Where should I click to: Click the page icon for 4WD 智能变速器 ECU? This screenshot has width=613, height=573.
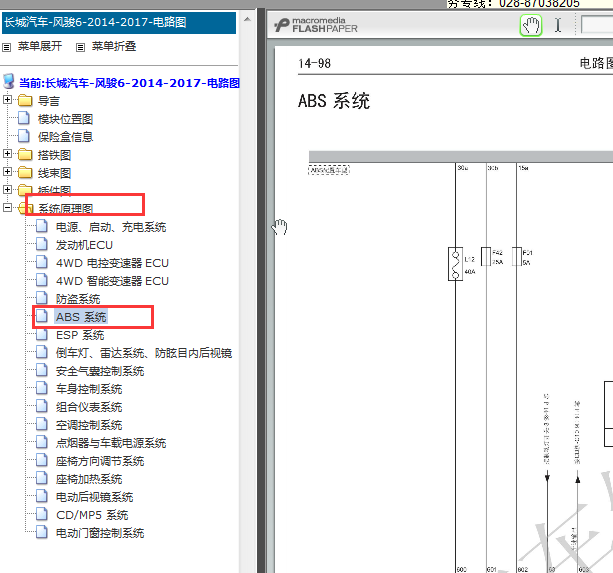(42, 280)
